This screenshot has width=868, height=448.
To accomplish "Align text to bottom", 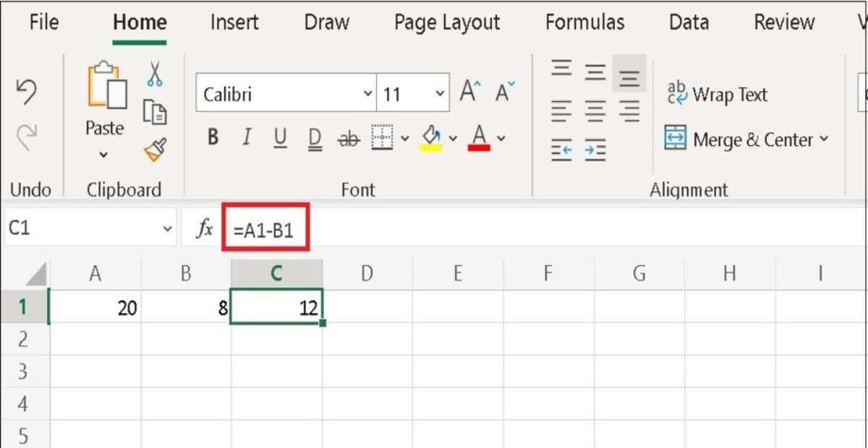I will coord(629,73).
